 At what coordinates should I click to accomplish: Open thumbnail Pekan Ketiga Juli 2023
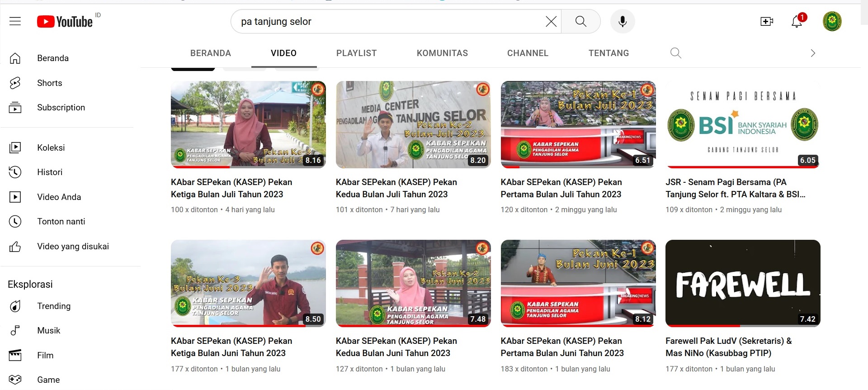248,124
